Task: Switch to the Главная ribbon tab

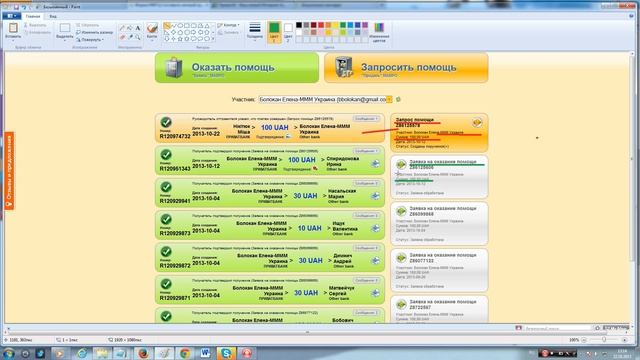Action: point(33,16)
